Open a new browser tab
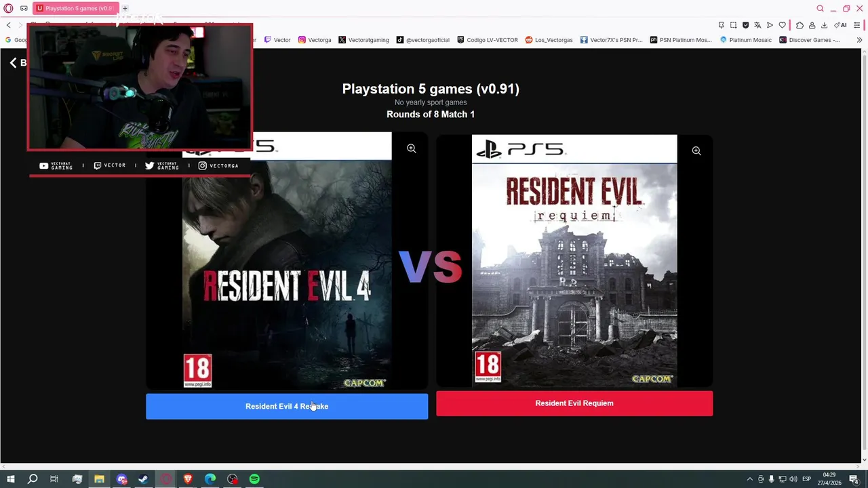 [x=125, y=8]
